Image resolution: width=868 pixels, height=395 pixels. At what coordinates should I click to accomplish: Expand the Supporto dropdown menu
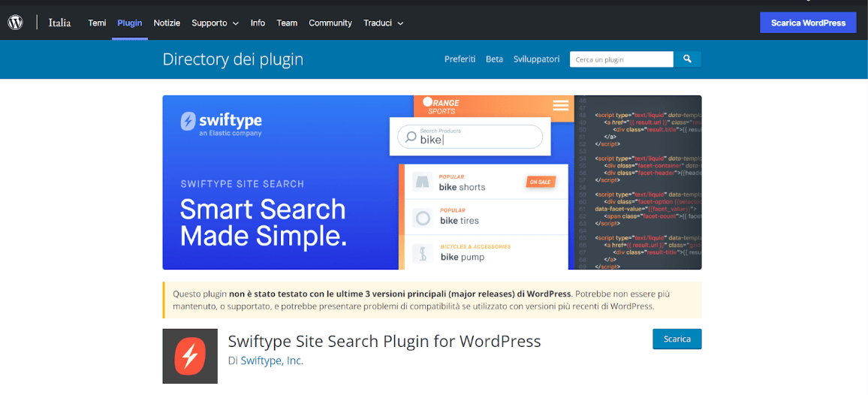(x=215, y=23)
